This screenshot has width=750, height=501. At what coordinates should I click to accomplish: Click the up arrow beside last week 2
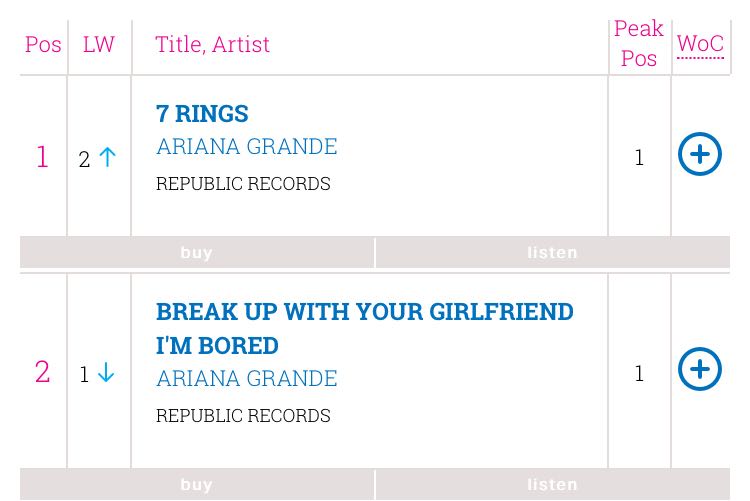(x=107, y=157)
